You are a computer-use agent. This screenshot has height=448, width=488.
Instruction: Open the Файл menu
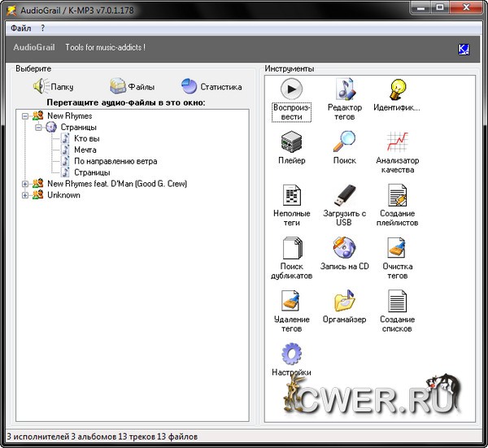coord(21,28)
